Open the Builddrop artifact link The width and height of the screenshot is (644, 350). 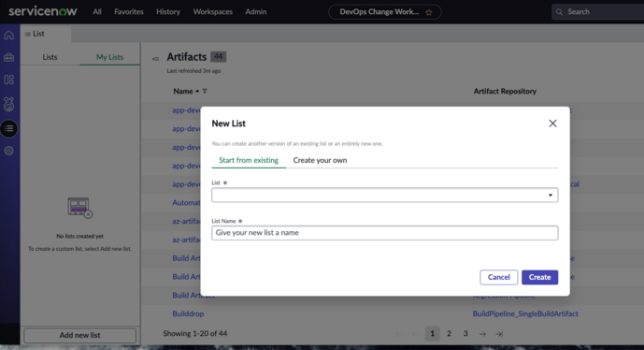pos(188,314)
